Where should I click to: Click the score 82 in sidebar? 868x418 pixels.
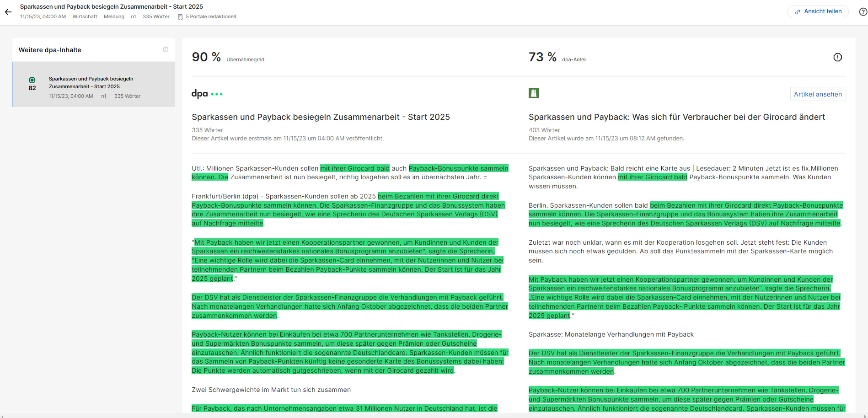pyautogui.click(x=32, y=88)
